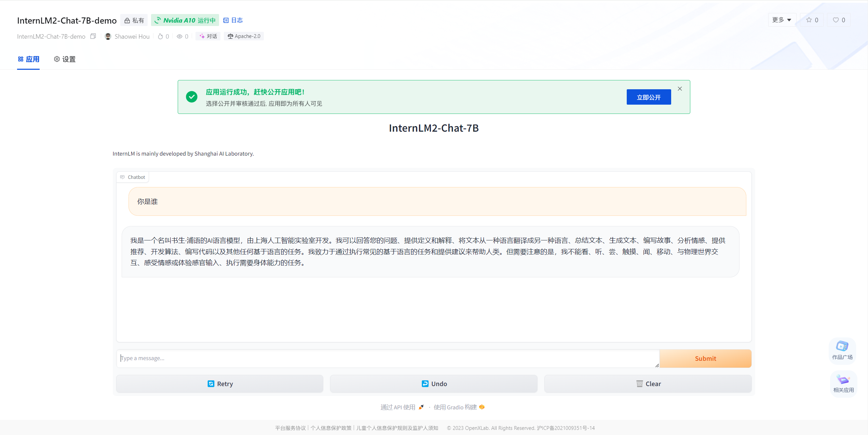The image size is (868, 435).
Task: Click the flame popularity icon
Action: [x=160, y=36]
